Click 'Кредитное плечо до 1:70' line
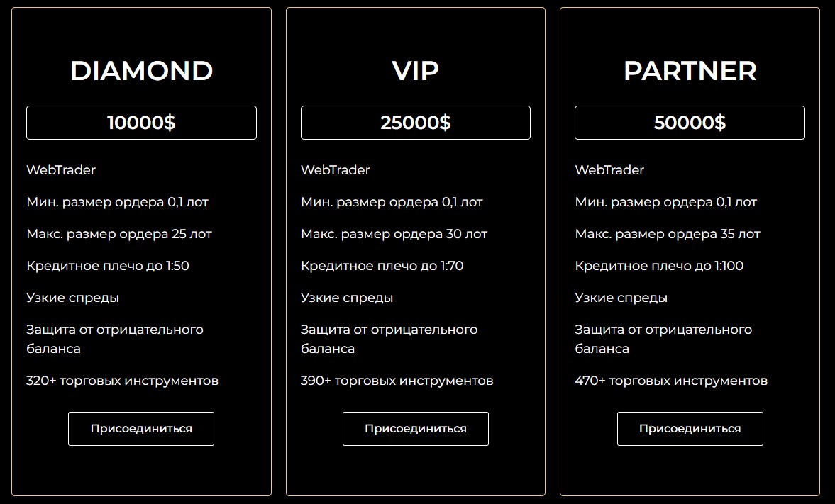Viewport: 835px width, 504px height. coord(382,266)
